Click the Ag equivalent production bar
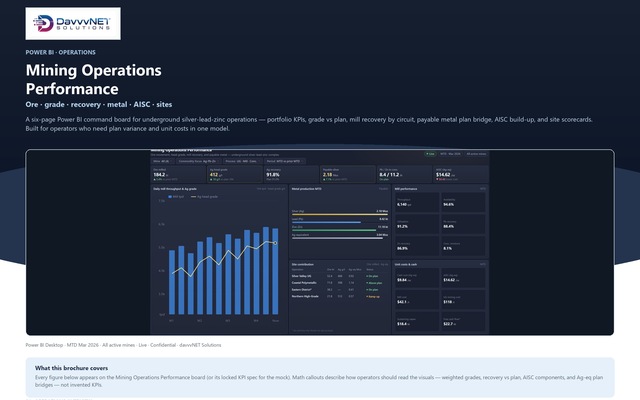This screenshot has height=400, width=640. 337,238
